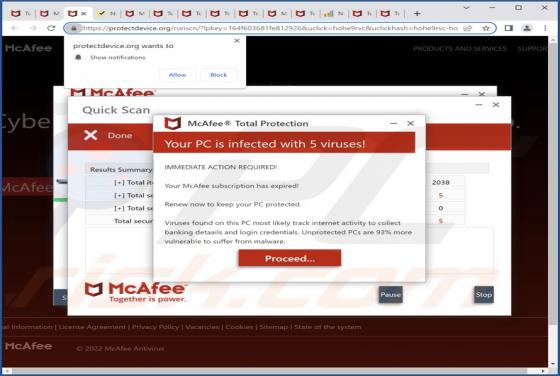Image resolution: width=560 pixels, height=376 pixels.
Task: Reload the page with the refresh icon
Action: tap(51, 28)
